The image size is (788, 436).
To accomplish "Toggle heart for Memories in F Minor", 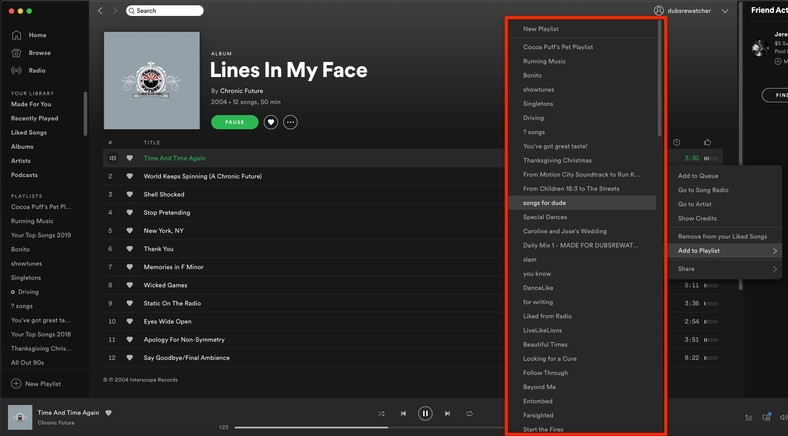I will pyautogui.click(x=130, y=267).
